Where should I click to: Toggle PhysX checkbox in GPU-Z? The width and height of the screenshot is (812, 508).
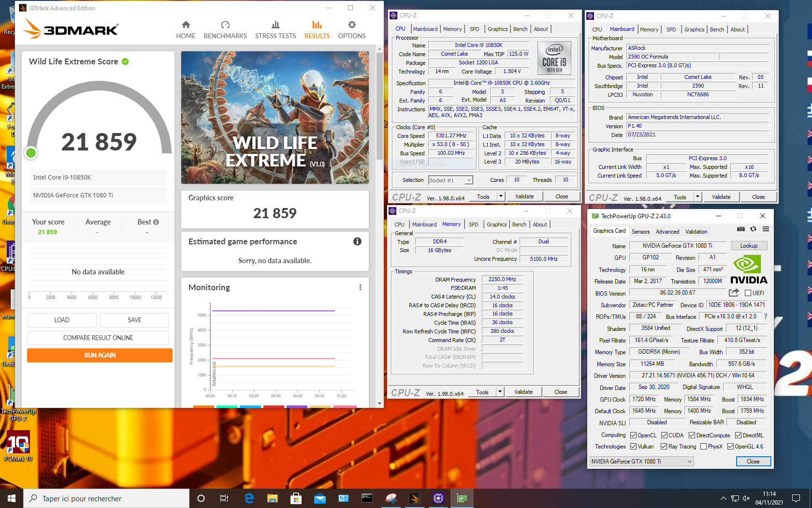click(703, 447)
